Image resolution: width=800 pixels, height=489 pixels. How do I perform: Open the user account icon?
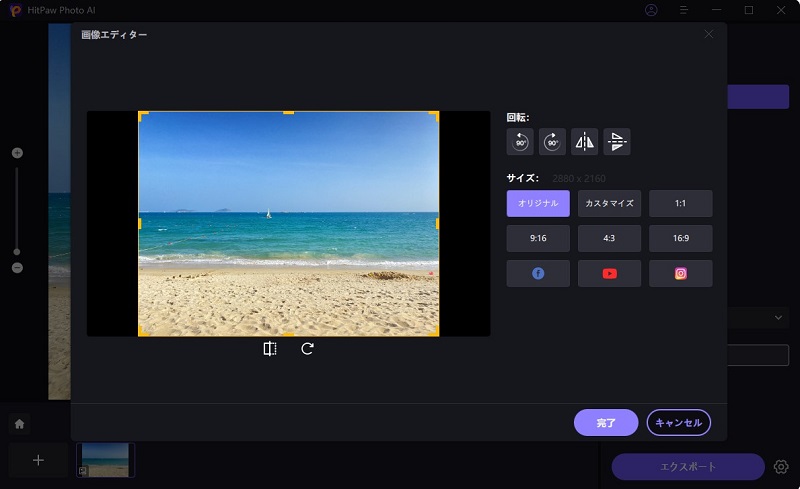point(651,10)
